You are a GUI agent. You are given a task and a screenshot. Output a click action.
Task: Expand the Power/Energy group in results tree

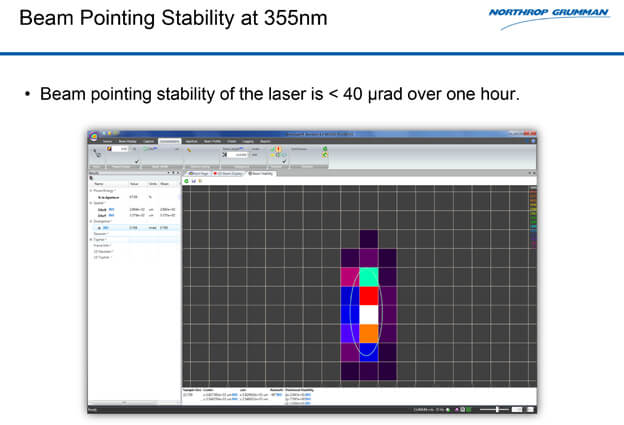click(x=91, y=190)
